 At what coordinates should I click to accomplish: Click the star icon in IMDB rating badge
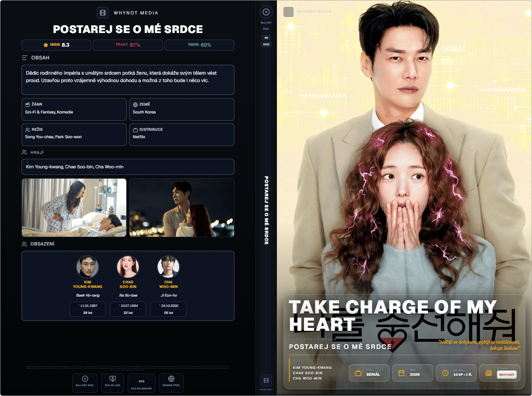(46, 45)
